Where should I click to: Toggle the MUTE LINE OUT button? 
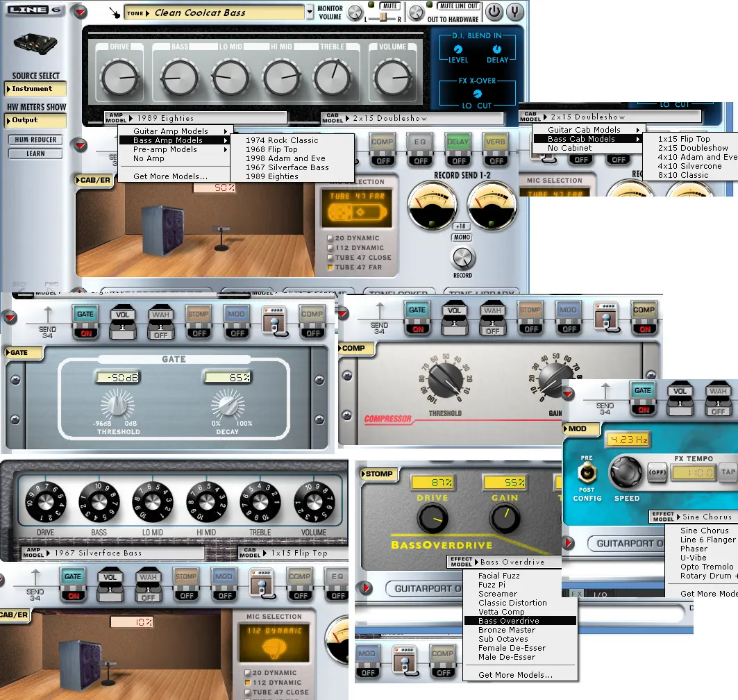click(458, 6)
